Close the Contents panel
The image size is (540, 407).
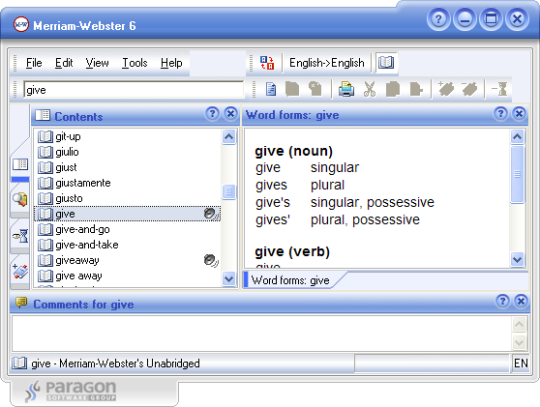tap(231, 113)
